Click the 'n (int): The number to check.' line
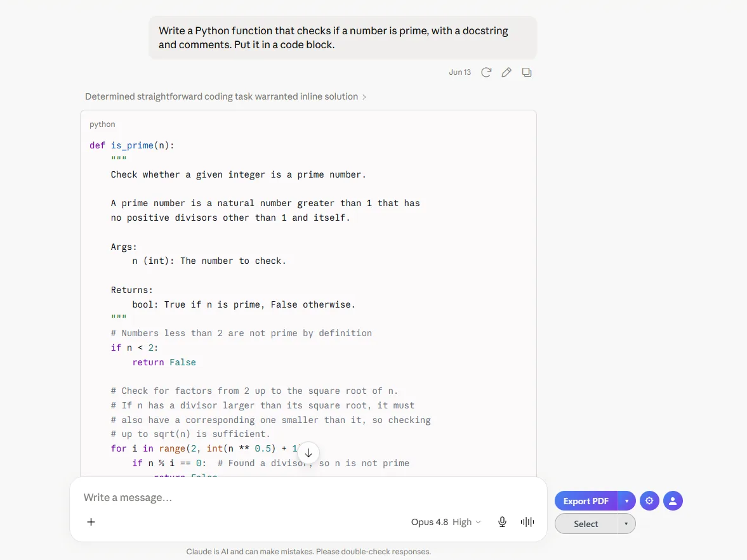This screenshot has width=747, height=560. (x=209, y=261)
